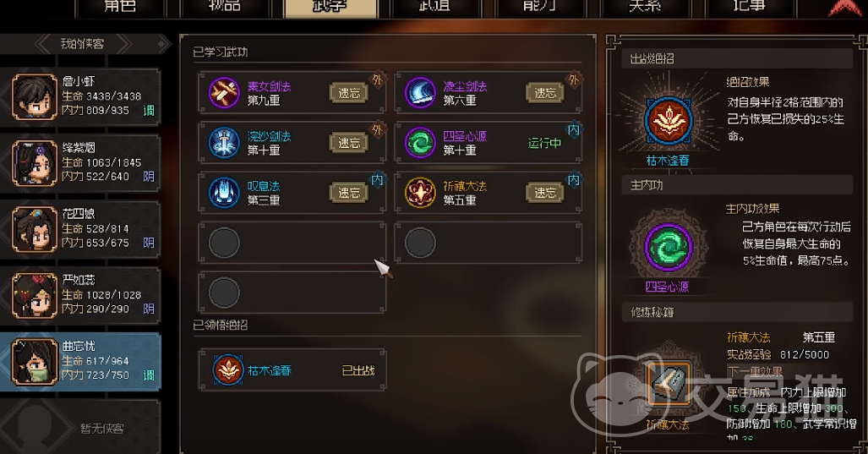Click the 素女剑法 skill icon
868x454 pixels.
point(224,92)
